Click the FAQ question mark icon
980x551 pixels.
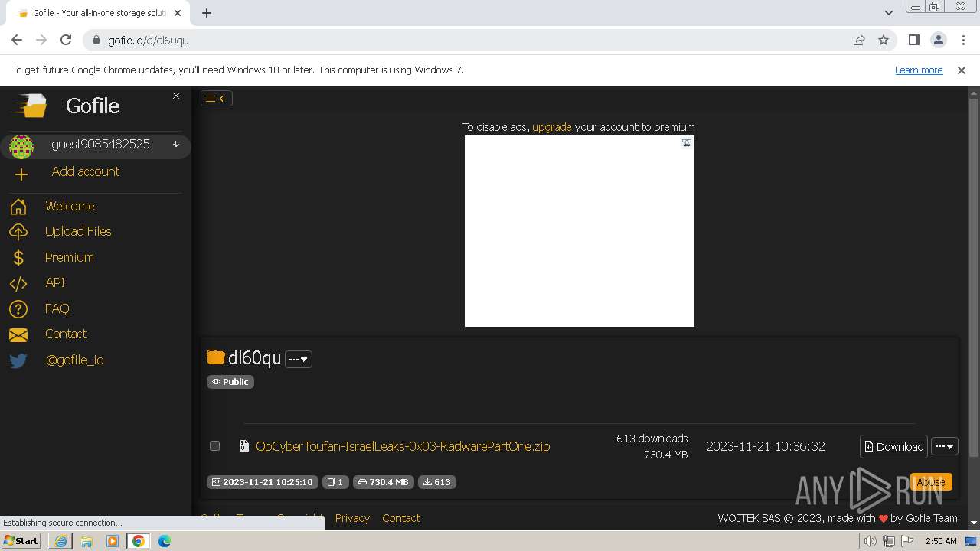(x=18, y=309)
